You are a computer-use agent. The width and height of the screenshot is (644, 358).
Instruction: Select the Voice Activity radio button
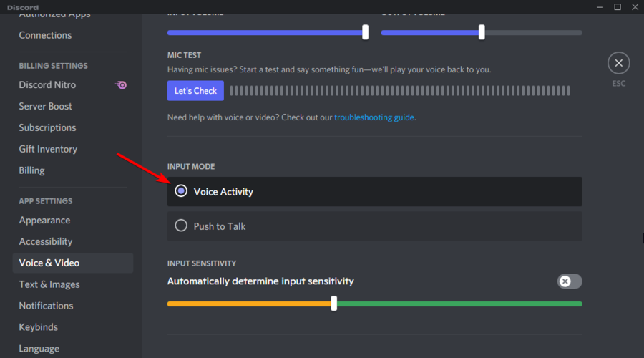click(x=181, y=191)
